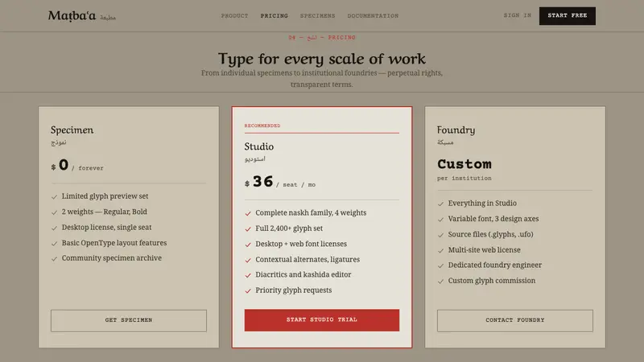The height and width of the screenshot is (362, 644).
Task: Click the Custom price on Foundry card
Action: pyautogui.click(x=464, y=164)
